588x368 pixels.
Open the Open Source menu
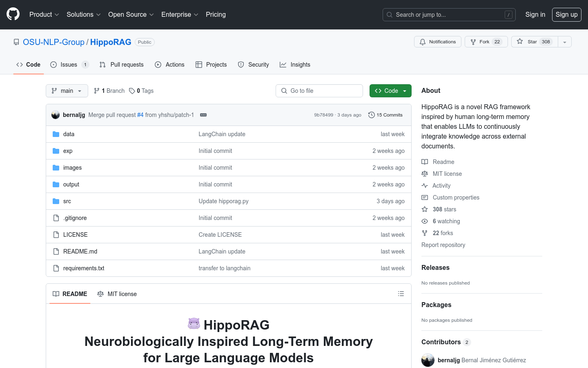click(x=131, y=14)
